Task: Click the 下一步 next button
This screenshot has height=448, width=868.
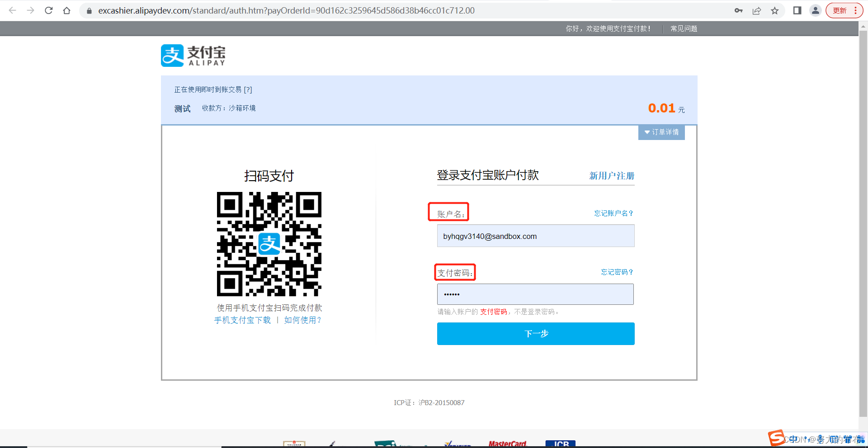Action: click(536, 334)
